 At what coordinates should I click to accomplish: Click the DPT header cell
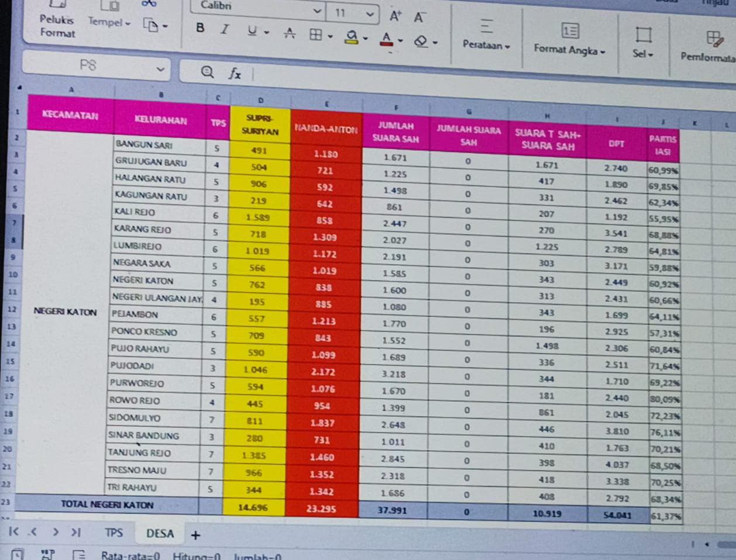coord(616,143)
